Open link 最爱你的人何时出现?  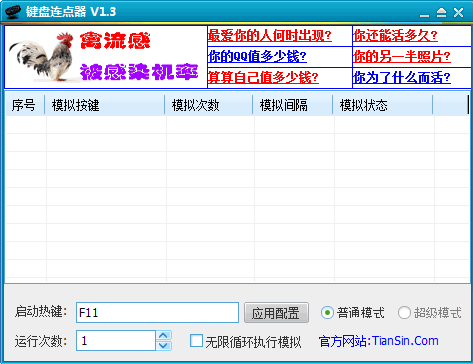point(270,35)
